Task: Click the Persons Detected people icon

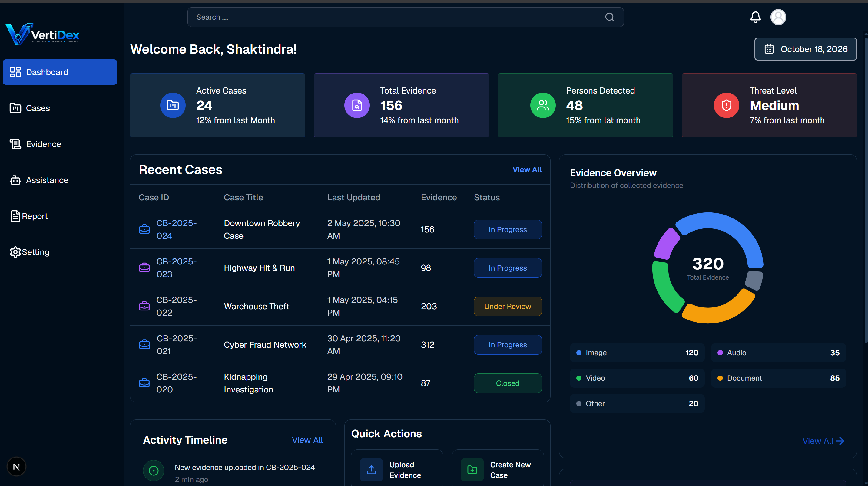Action: pos(542,105)
